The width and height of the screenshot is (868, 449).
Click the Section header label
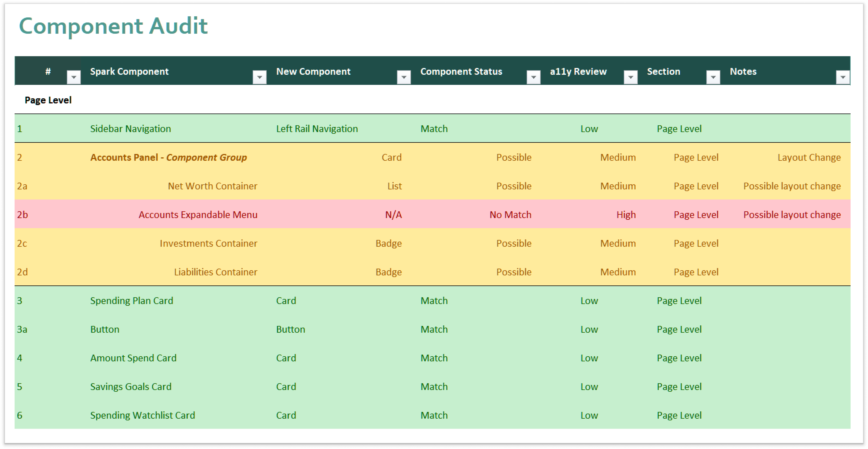pos(663,72)
